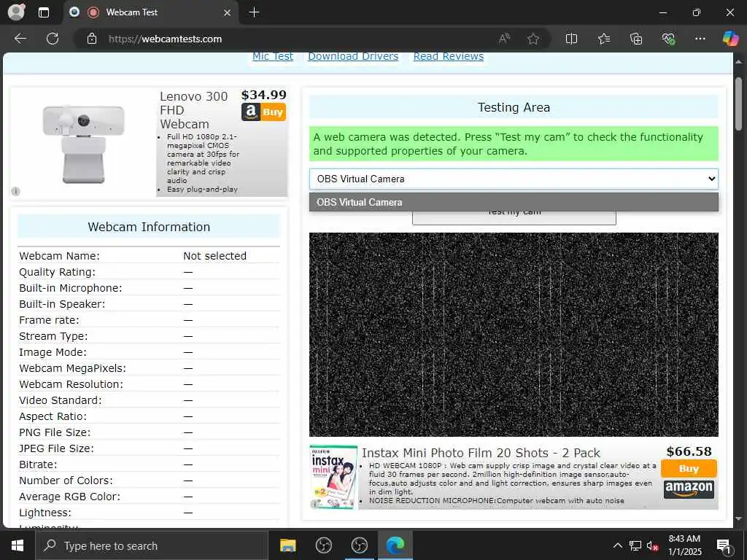Open Edge Settings and more menu
The width and height of the screenshot is (747, 560).
point(700,39)
